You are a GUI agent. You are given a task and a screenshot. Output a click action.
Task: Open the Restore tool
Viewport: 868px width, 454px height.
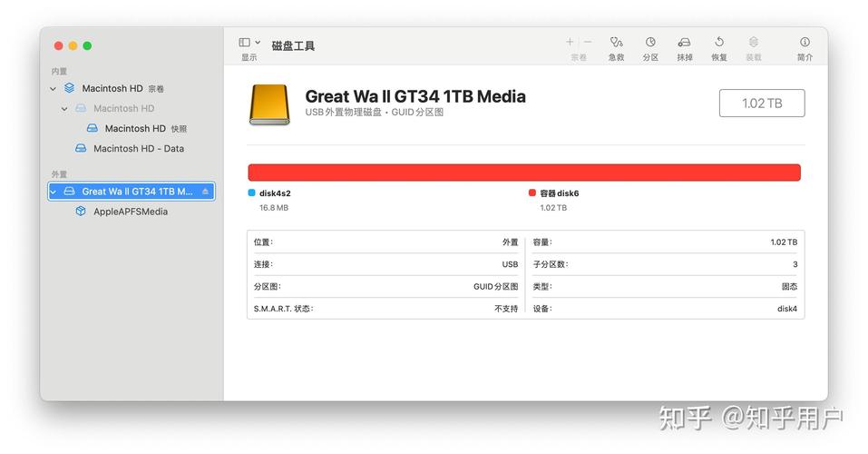click(x=719, y=48)
